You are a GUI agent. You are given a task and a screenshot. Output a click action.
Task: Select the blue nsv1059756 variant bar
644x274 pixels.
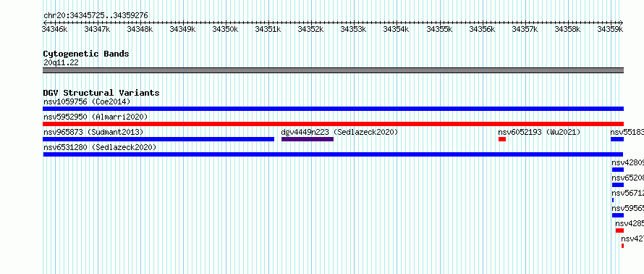coord(333,109)
